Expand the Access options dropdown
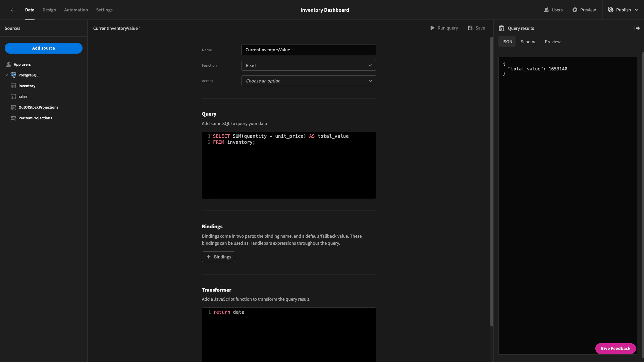Viewport: 644px width, 362px height. (x=309, y=80)
